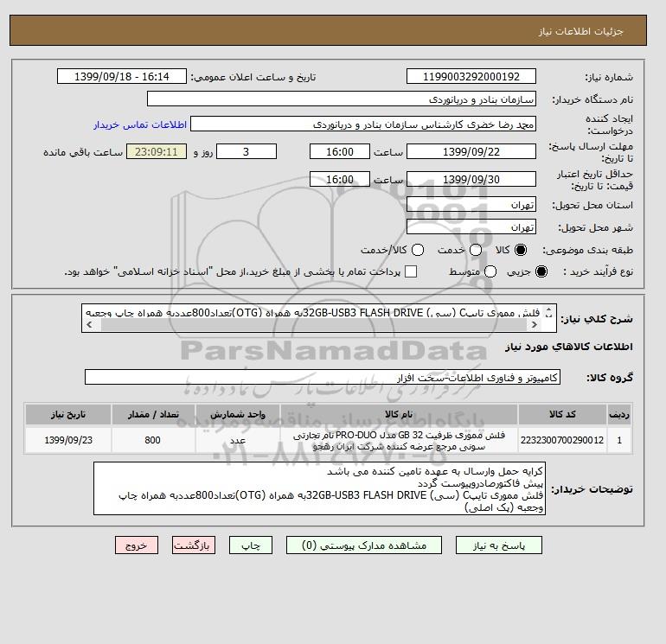This screenshot has width=666, height=644.
Task: Click the description scroll up arrow
Action: (548, 310)
